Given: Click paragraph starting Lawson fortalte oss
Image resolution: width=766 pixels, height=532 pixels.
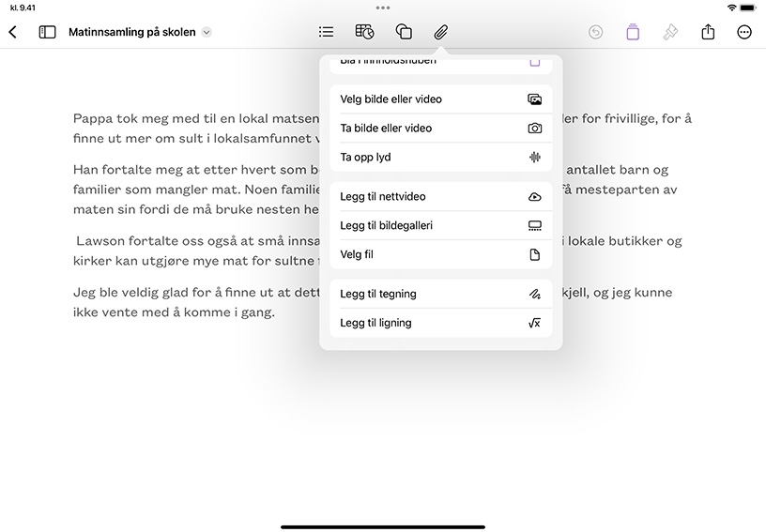Looking at the screenshot, I should pyautogui.click(x=196, y=251).
